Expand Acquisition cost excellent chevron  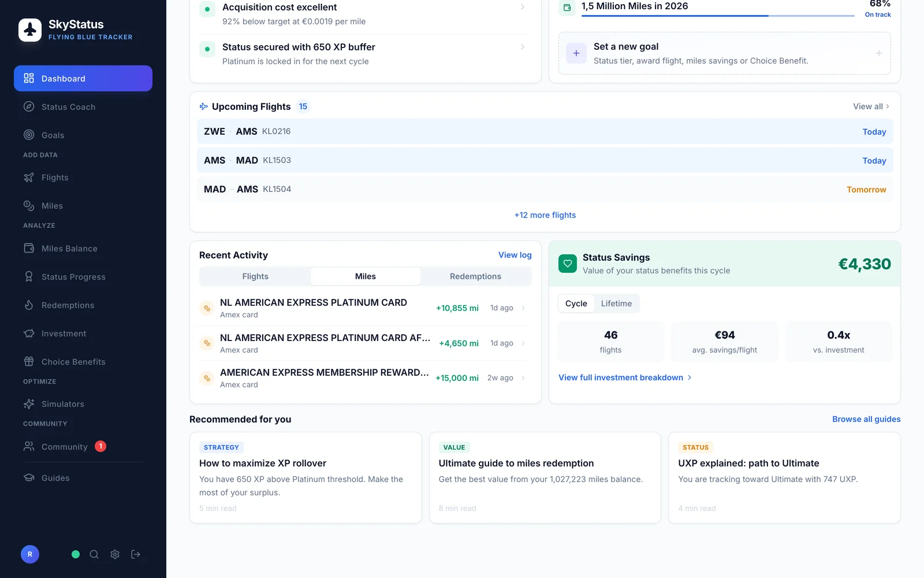pyautogui.click(x=523, y=7)
